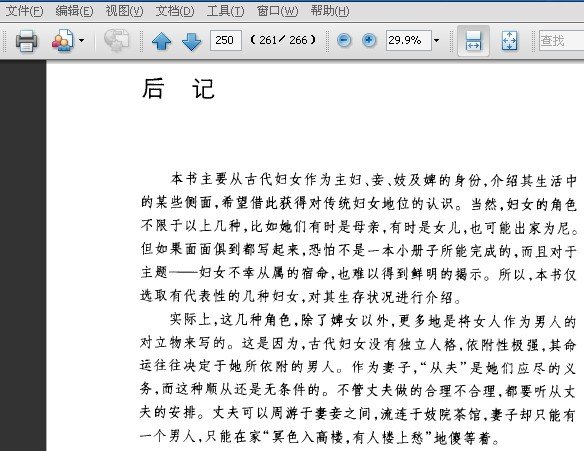Click the line beginning 一个男人,只能在家
Screen dimensions: 584x451
click(x=320, y=437)
